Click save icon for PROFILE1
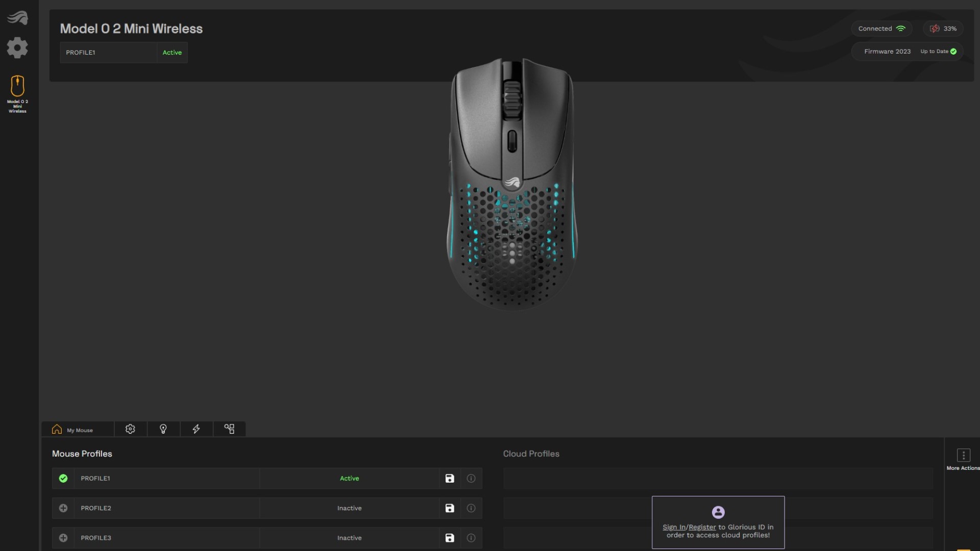Viewport: 980px width, 551px height. pyautogui.click(x=450, y=478)
